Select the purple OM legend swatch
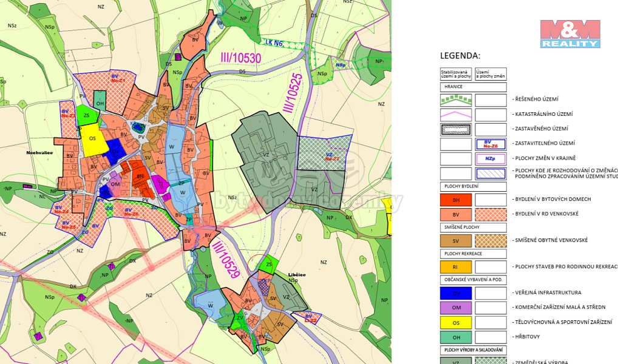618x364 pixels. 456,308
